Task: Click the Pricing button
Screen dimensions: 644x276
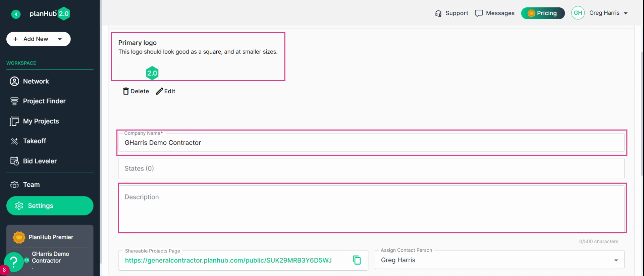Action: 543,13
